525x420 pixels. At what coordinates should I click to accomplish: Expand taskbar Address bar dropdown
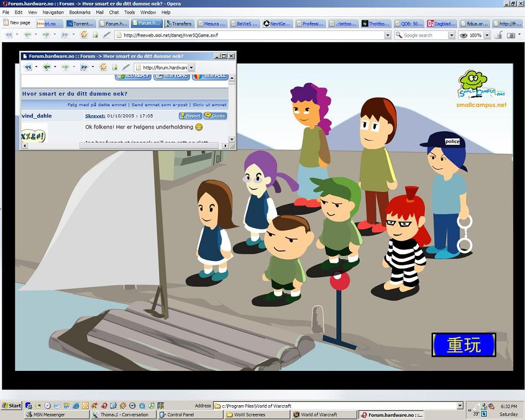tap(460, 406)
